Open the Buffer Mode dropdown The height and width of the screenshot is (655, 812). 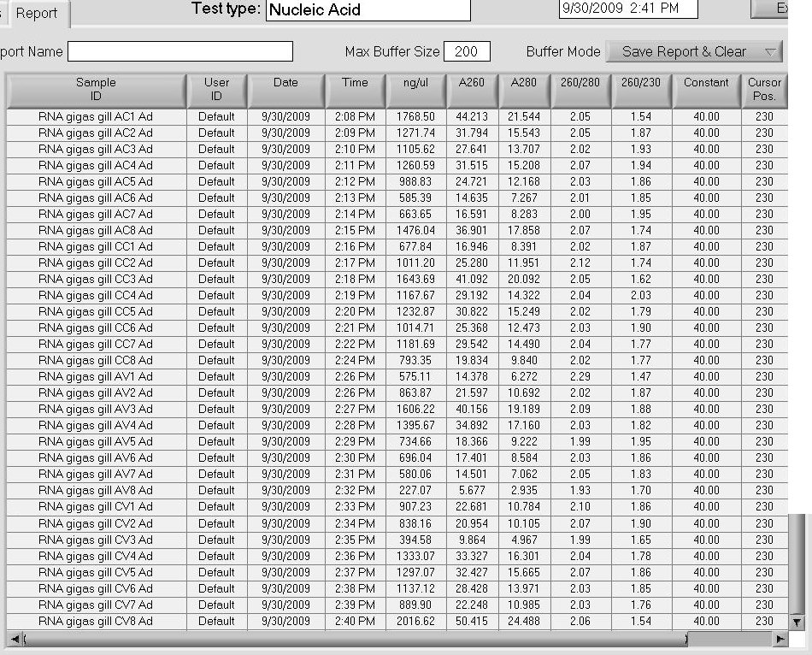coord(693,51)
